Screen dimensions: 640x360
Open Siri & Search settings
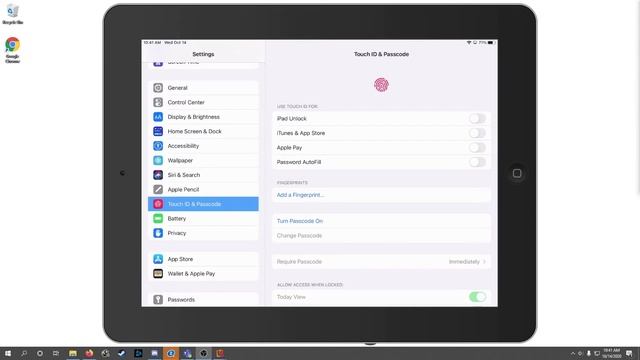pyautogui.click(x=203, y=175)
